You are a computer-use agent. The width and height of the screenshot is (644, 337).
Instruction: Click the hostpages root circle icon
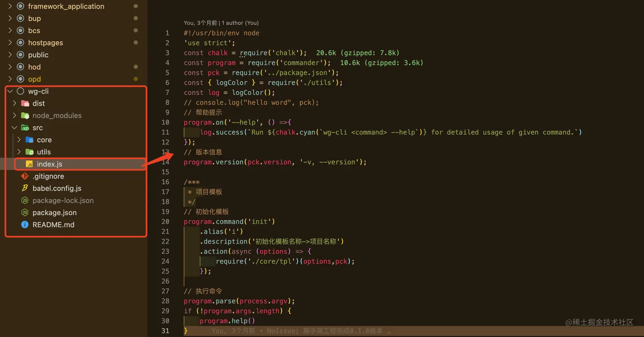[20, 43]
